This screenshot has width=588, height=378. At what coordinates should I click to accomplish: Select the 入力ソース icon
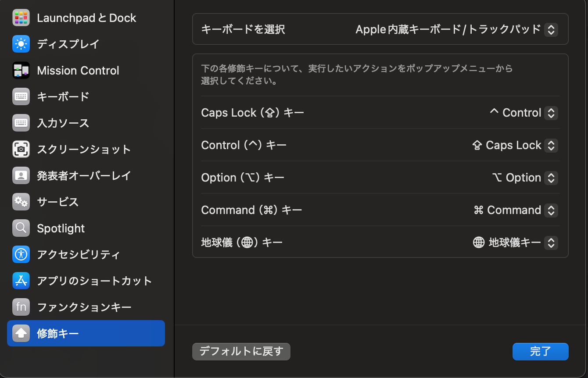click(21, 123)
